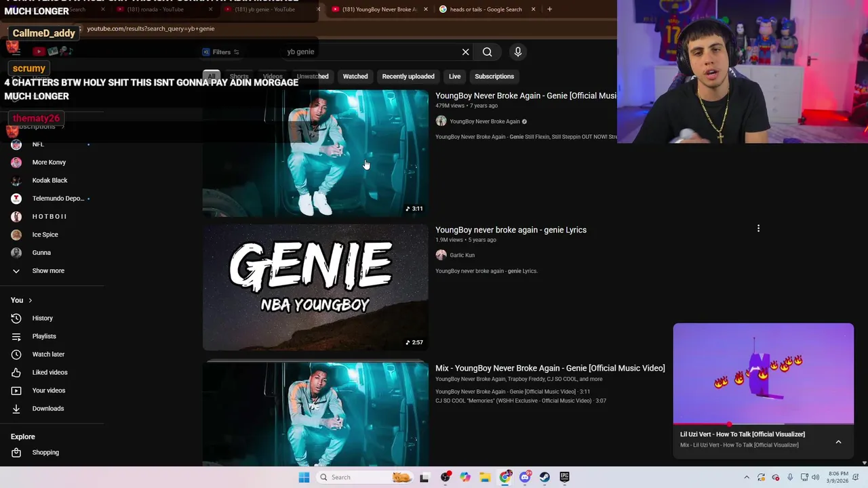Click title 'YoungBoy never broke again - genie Lyrics'
Screen dimensions: 868x488
pyautogui.click(x=511, y=230)
